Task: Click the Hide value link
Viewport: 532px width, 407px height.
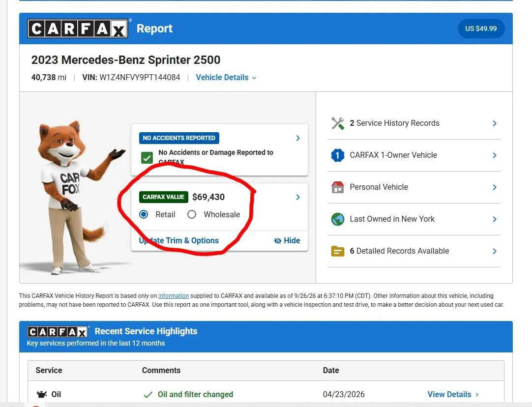Action: [287, 240]
